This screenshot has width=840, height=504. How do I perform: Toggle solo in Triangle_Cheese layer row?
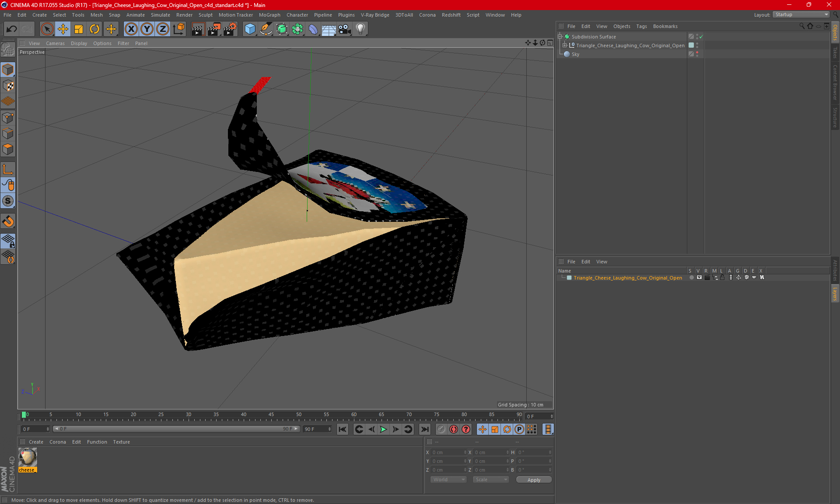[691, 277]
